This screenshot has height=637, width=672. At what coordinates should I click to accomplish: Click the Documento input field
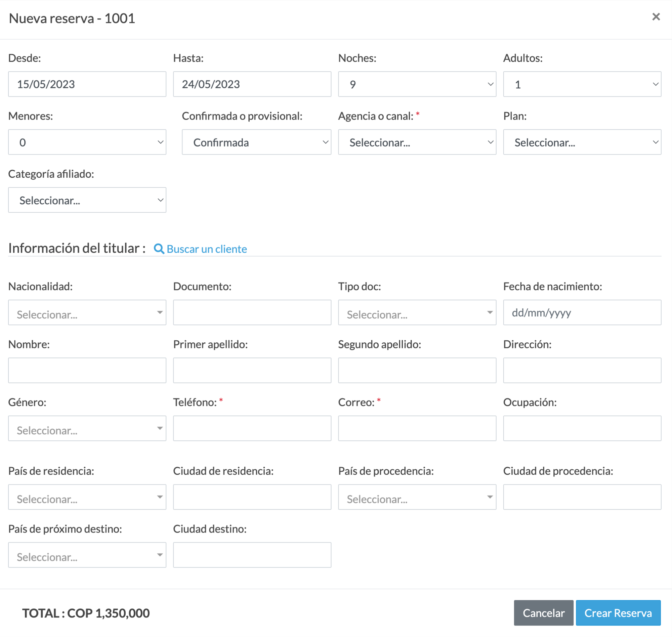252,312
